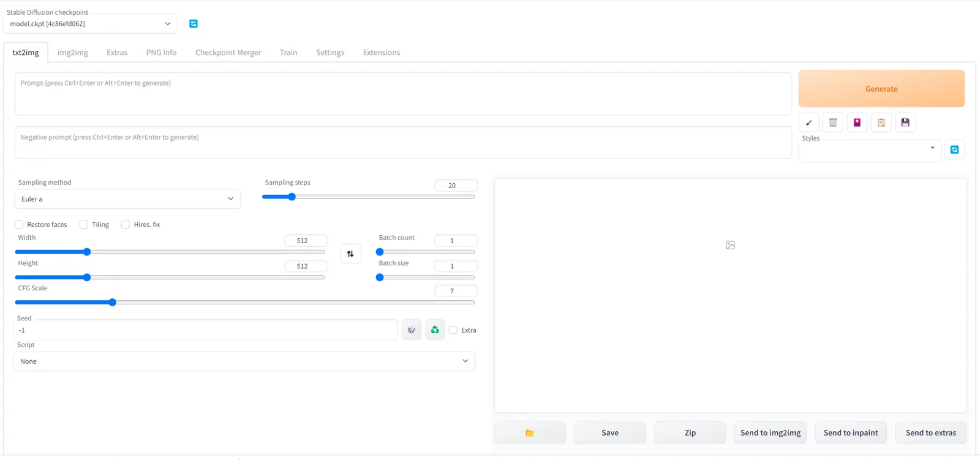Click the Sampling steps number field
The width and height of the screenshot is (980, 460).
(x=456, y=186)
